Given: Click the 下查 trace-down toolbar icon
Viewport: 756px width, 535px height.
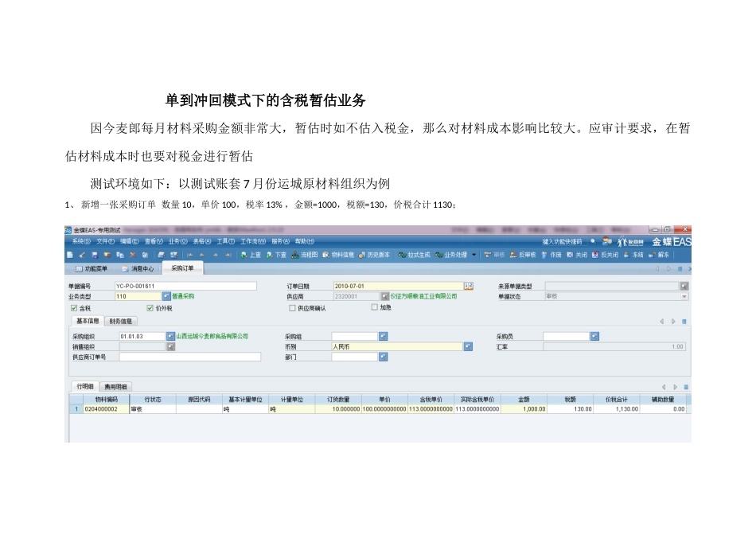Looking at the screenshot, I should (x=276, y=255).
